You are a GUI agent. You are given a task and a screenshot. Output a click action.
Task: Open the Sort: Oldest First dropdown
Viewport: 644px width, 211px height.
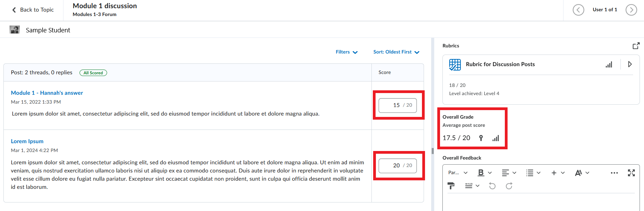(396, 52)
